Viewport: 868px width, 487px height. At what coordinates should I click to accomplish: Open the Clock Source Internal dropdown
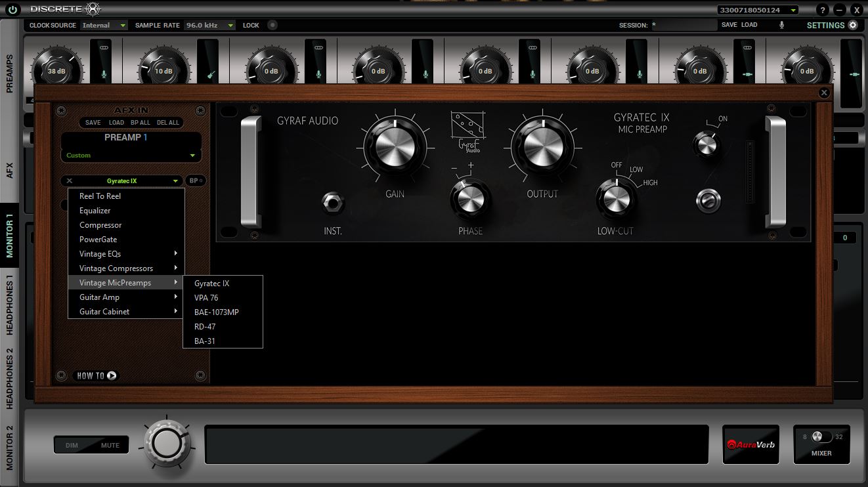tap(104, 25)
